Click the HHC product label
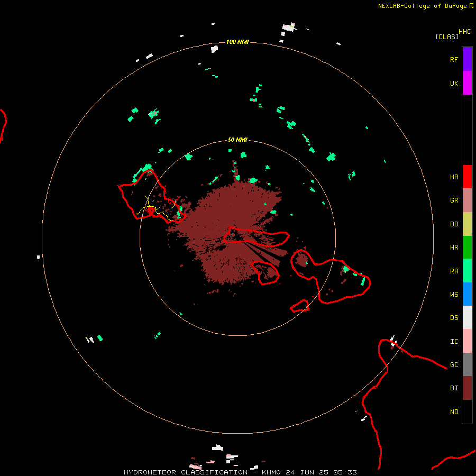The height and width of the screenshot is (476, 476). pyautogui.click(x=465, y=32)
